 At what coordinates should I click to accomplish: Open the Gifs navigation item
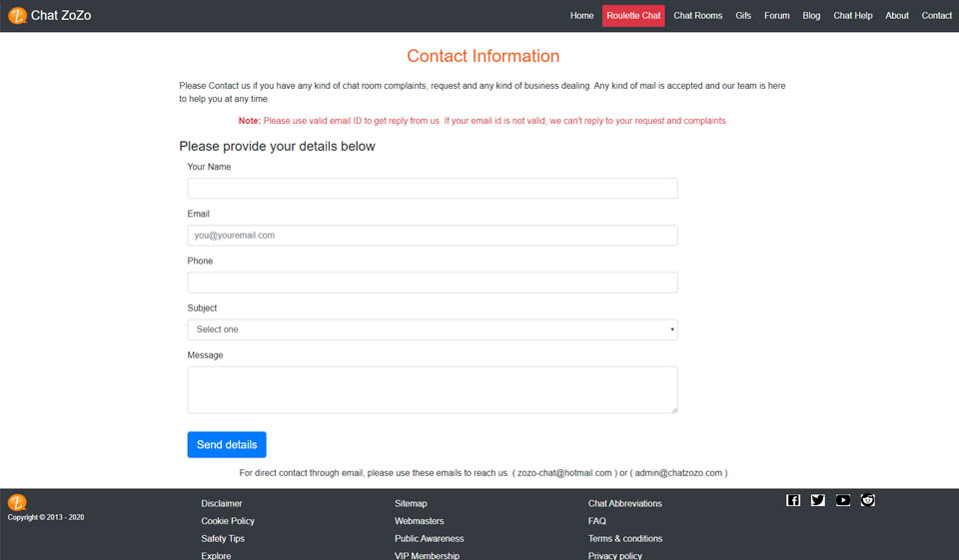(743, 16)
